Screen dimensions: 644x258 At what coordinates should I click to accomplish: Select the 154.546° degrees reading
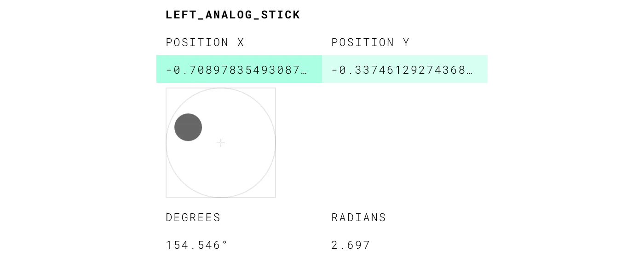click(197, 245)
